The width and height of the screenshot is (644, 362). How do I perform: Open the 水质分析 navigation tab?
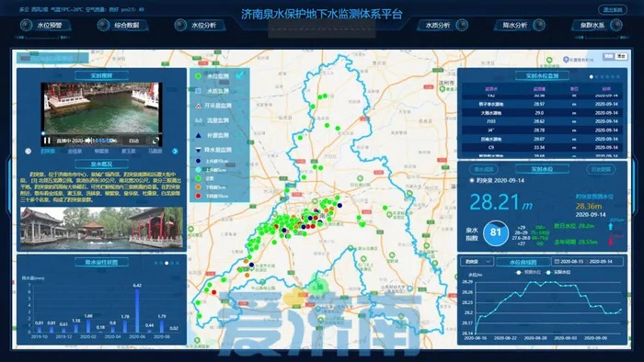click(x=438, y=26)
